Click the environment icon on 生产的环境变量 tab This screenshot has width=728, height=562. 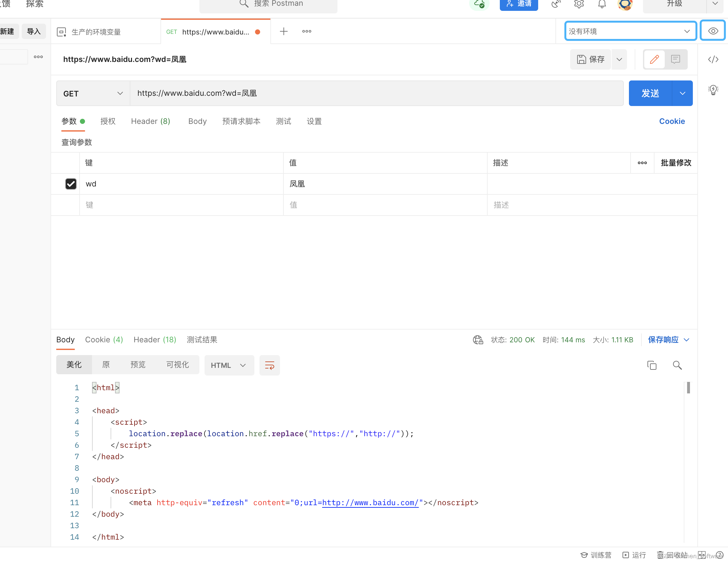coord(61,32)
